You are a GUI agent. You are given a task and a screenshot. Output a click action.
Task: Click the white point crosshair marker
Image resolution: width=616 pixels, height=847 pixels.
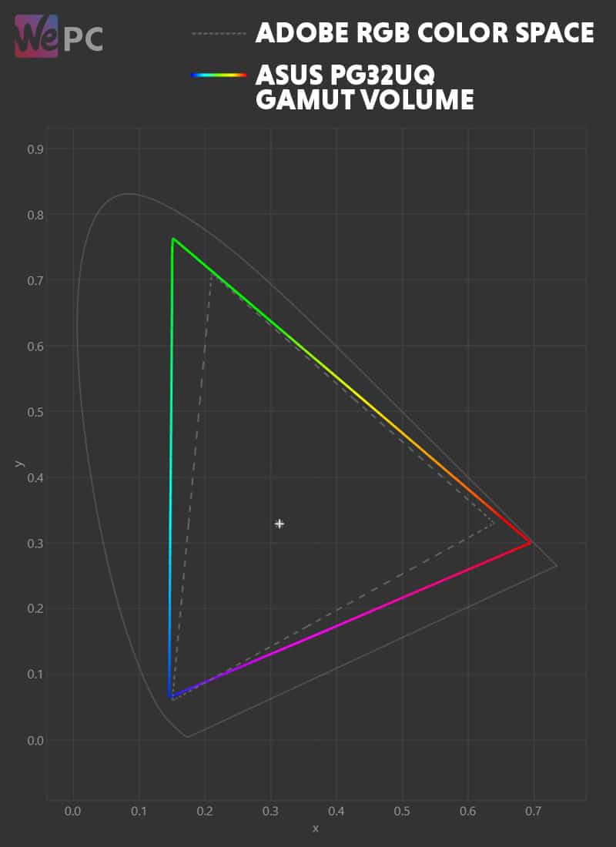pos(280,524)
